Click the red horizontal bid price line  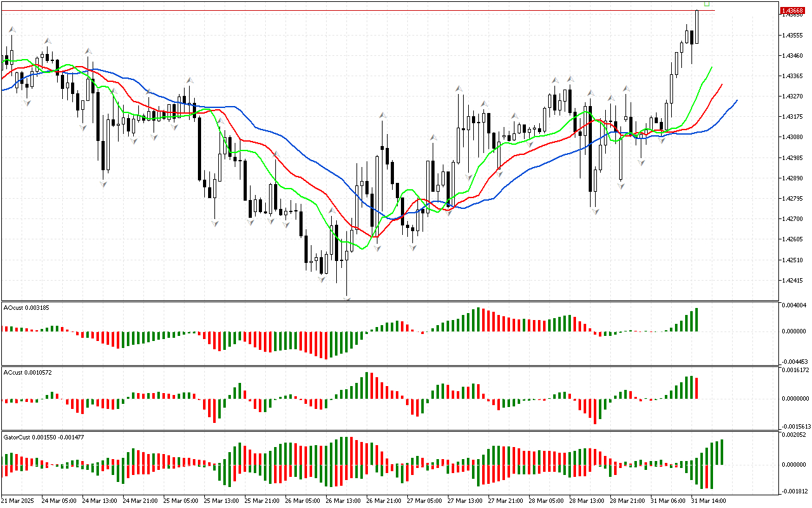[357, 10]
